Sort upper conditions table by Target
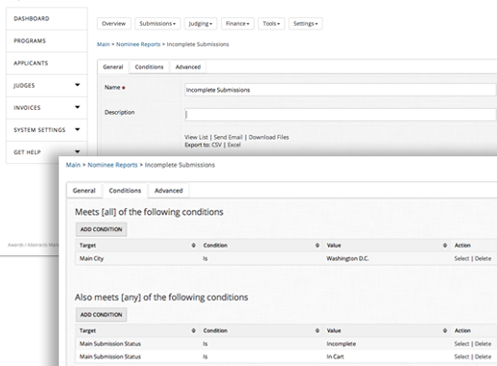This screenshot has height=366, width=497. pos(193,245)
